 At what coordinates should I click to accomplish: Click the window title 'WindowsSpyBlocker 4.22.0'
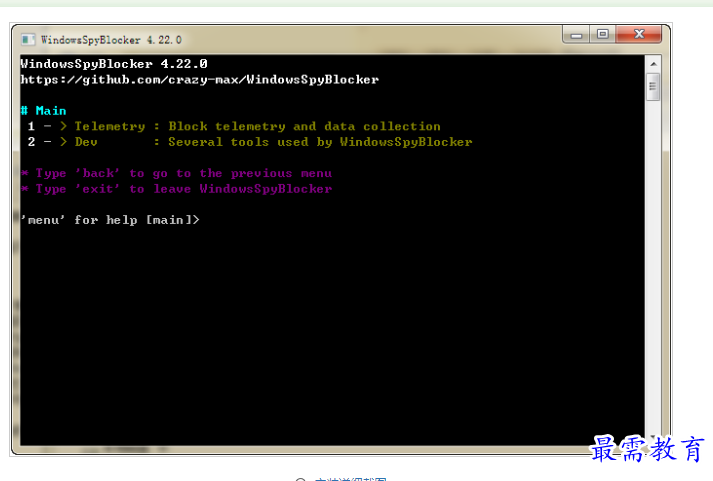click(111, 40)
